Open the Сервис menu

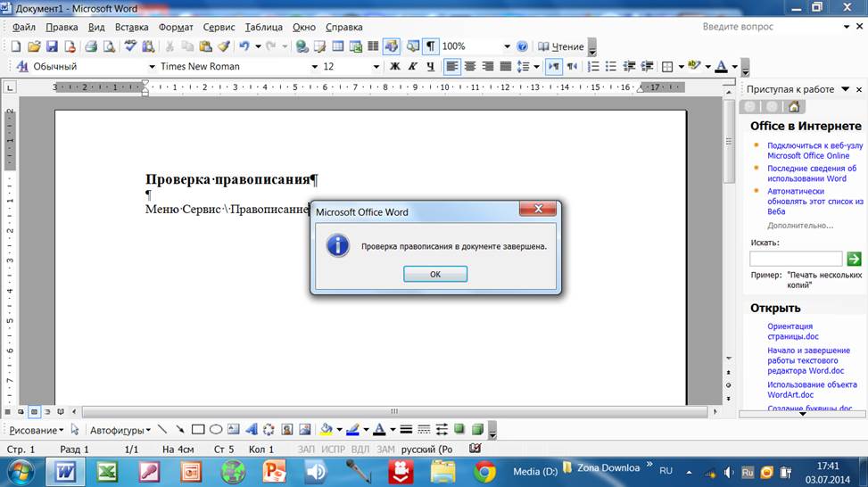click(219, 27)
